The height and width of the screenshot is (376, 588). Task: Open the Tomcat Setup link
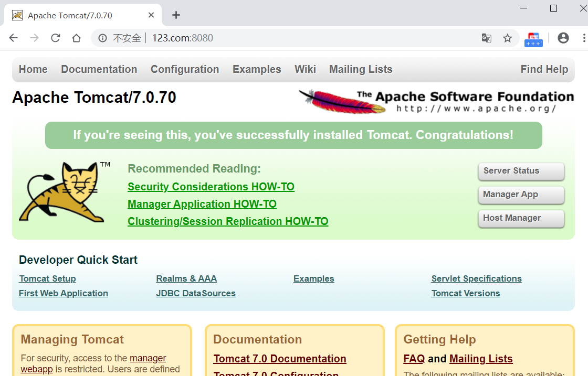pyautogui.click(x=47, y=278)
